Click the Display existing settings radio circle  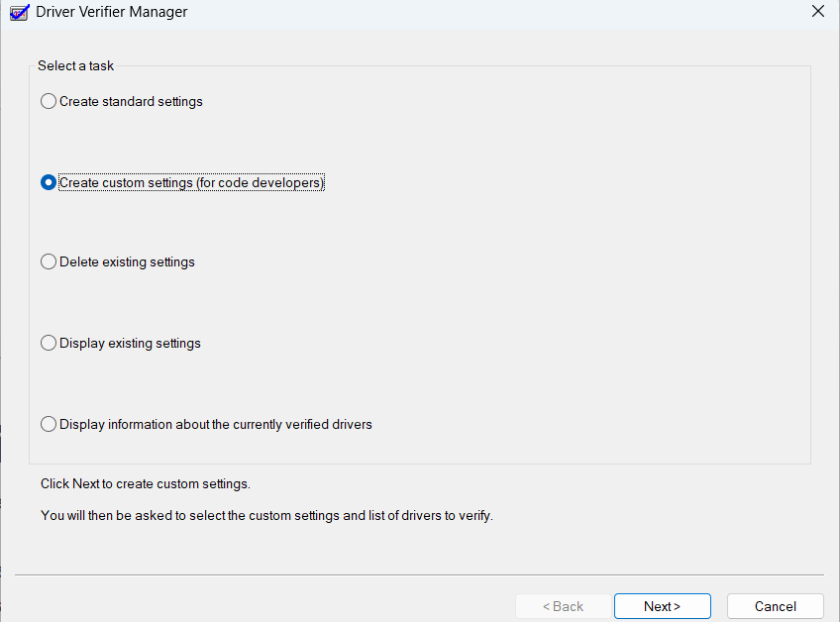click(49, 343)
